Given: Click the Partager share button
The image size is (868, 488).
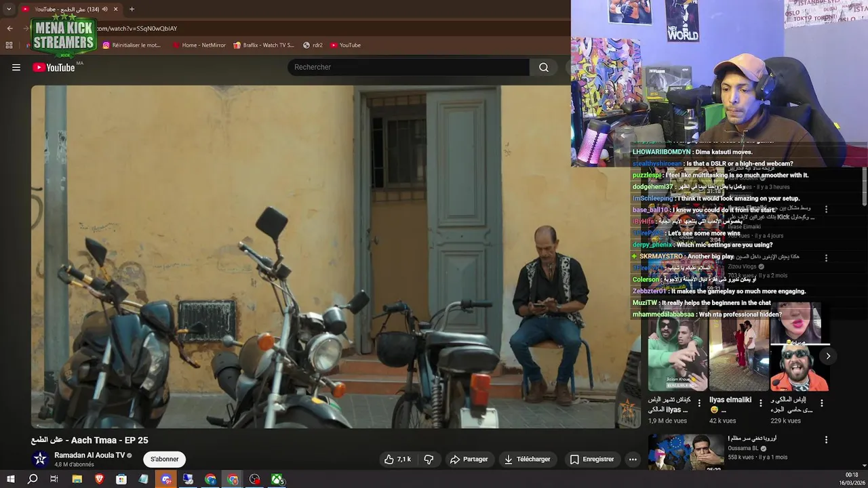Looking at the screenshot, I should click(x=469, y=459).
